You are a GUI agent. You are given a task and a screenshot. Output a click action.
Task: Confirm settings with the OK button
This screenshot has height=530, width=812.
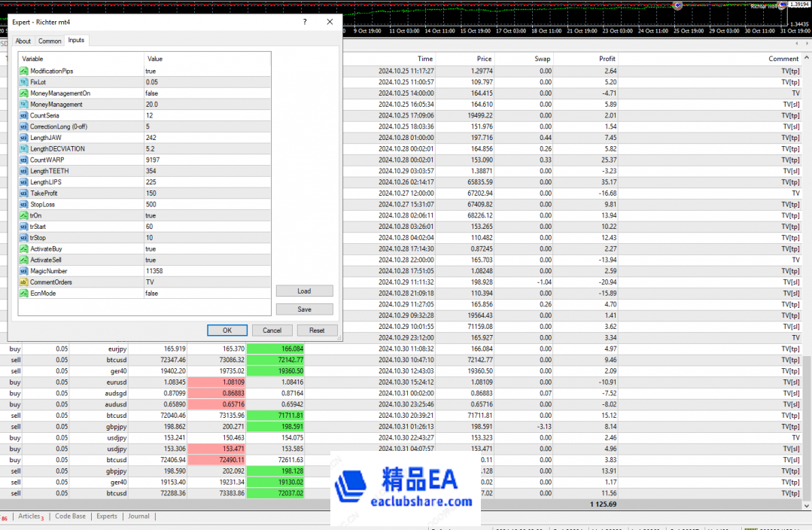(x=227, y=330)
